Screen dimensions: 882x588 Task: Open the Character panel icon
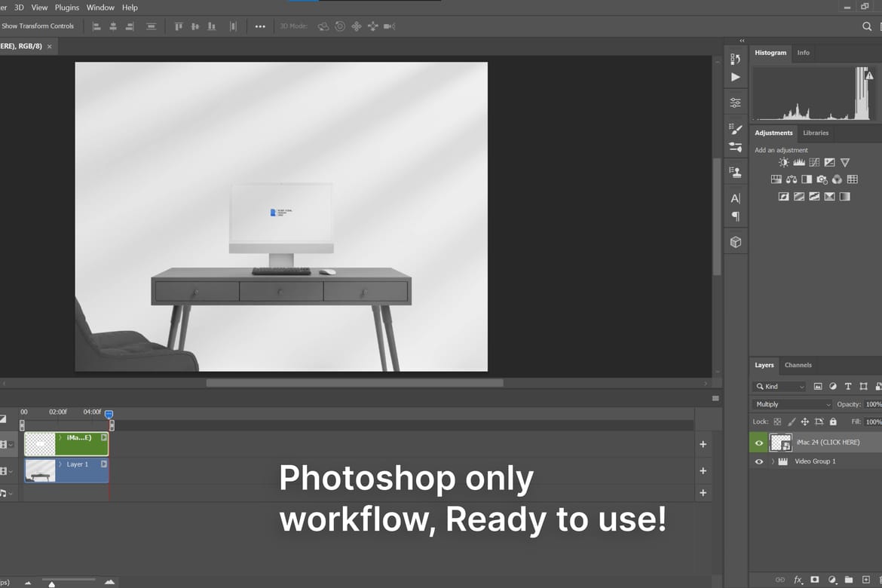point(735,198)
